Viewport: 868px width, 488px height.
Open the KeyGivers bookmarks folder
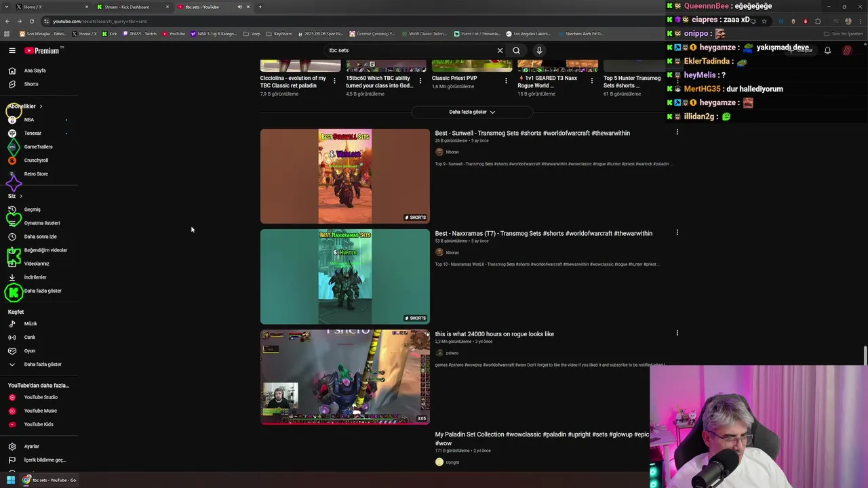pos(279,33)
